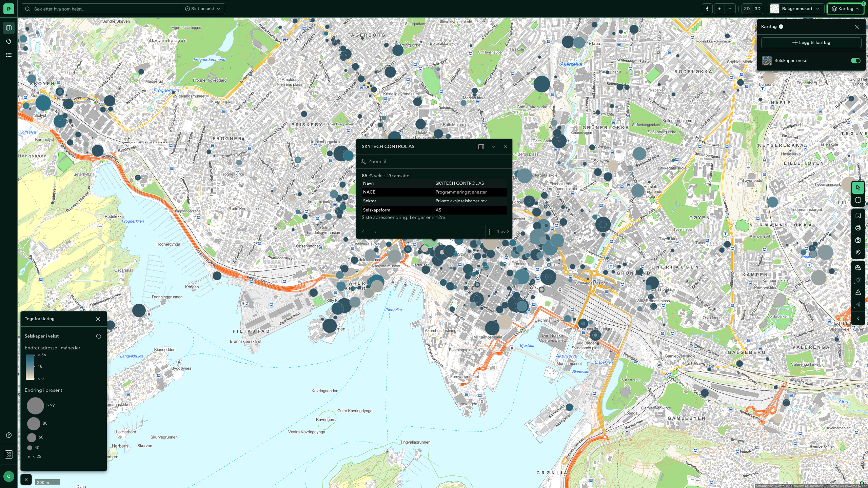868x488 pixels.
Task: Open the feature list 1 av 2
Action: tap(499, 232)
